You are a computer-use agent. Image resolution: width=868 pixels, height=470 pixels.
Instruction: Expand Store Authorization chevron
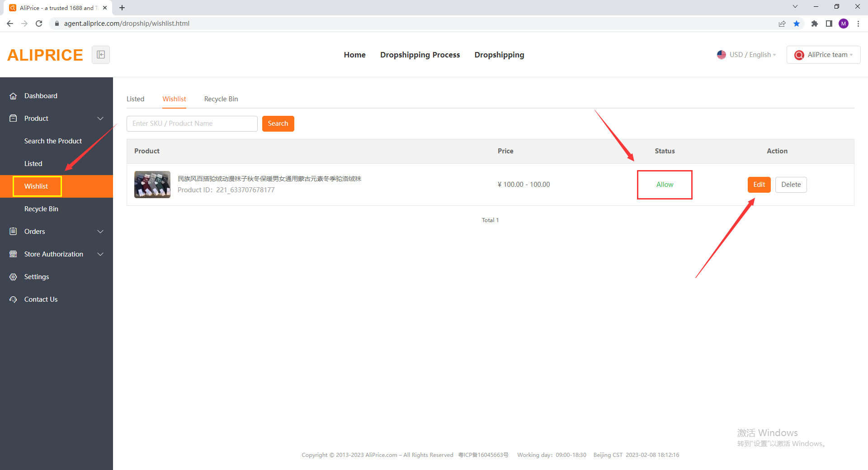click(x=100, y=254)
